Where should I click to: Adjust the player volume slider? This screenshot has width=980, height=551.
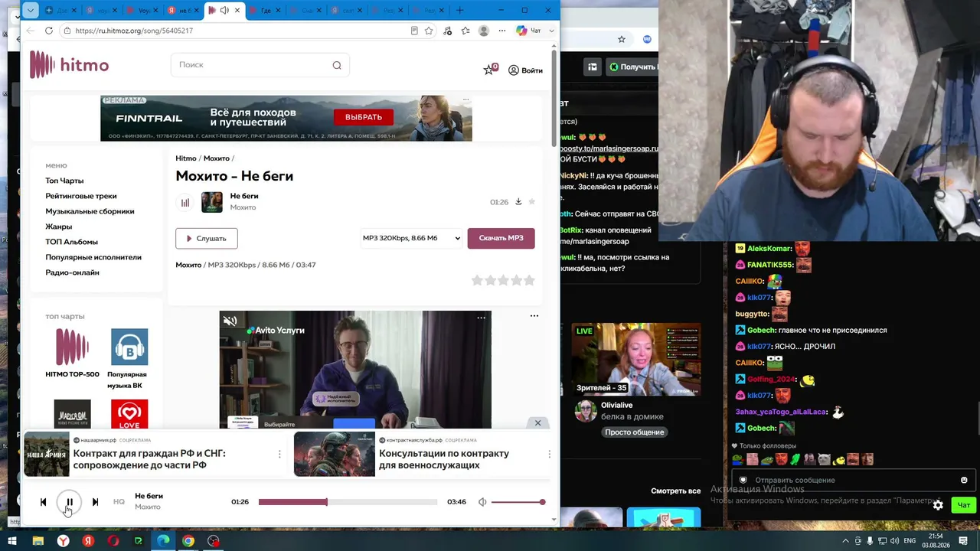click(518, 502)
